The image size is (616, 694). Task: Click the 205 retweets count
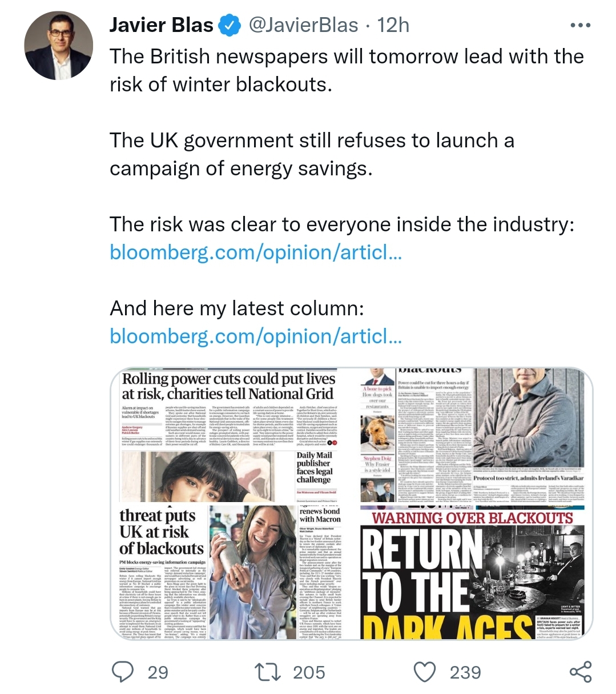click(x=309, y=672)
